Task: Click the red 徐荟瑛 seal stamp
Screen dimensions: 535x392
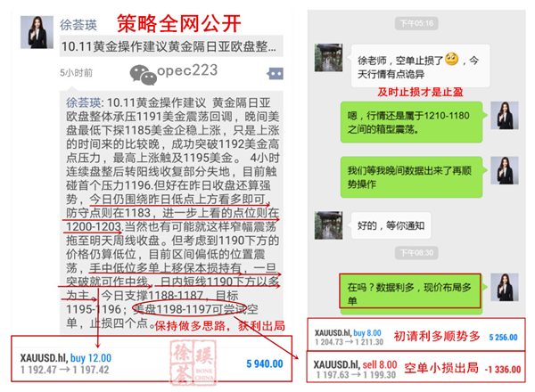Action: click(193, 363)
